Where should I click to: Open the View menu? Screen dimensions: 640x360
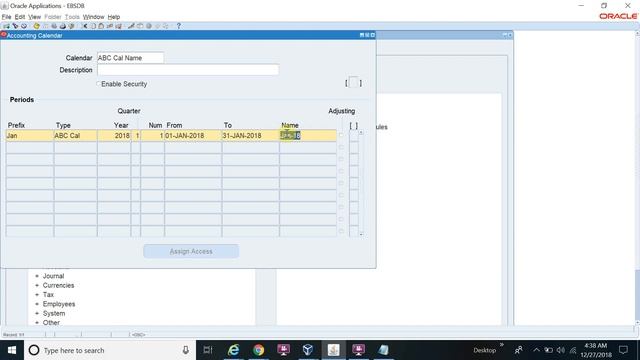coord(34,17)
